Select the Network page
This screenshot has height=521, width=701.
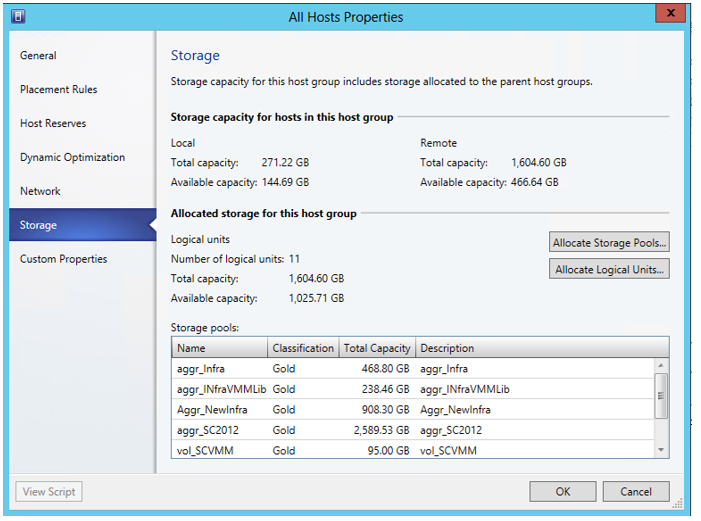40,192
